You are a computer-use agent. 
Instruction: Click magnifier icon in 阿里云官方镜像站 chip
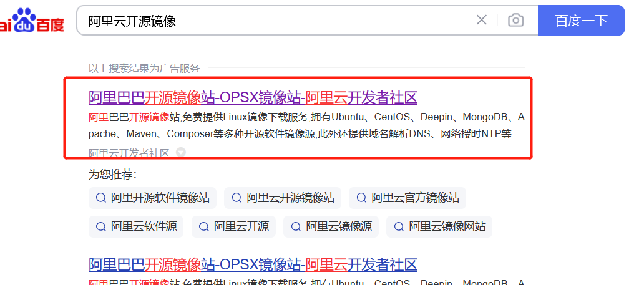pos(361,198)
